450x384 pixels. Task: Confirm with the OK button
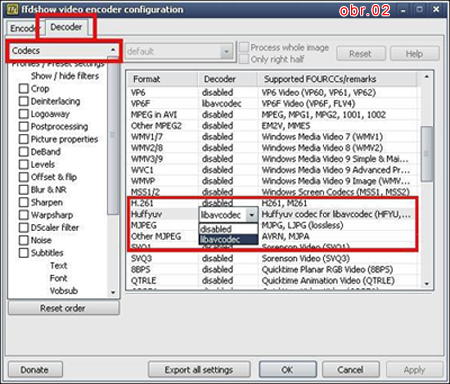287,370
